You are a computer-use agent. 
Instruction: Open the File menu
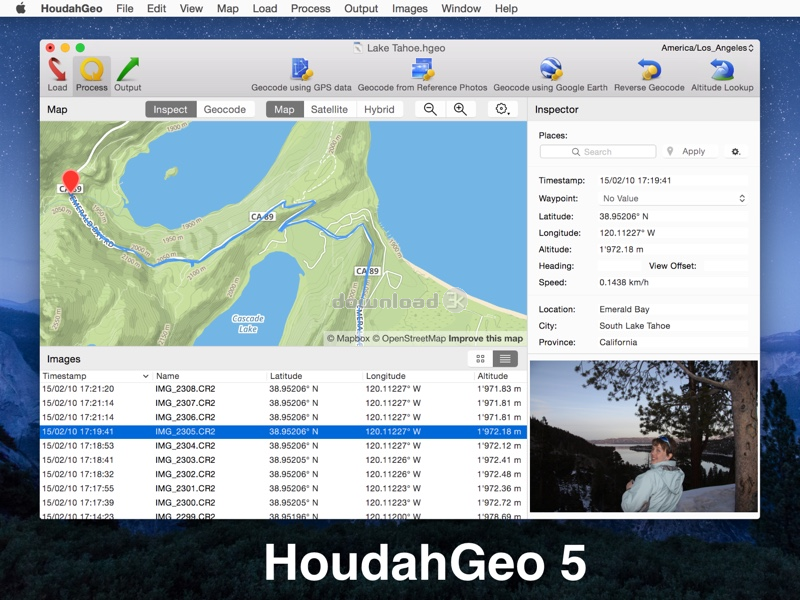(x=124, y=8)
